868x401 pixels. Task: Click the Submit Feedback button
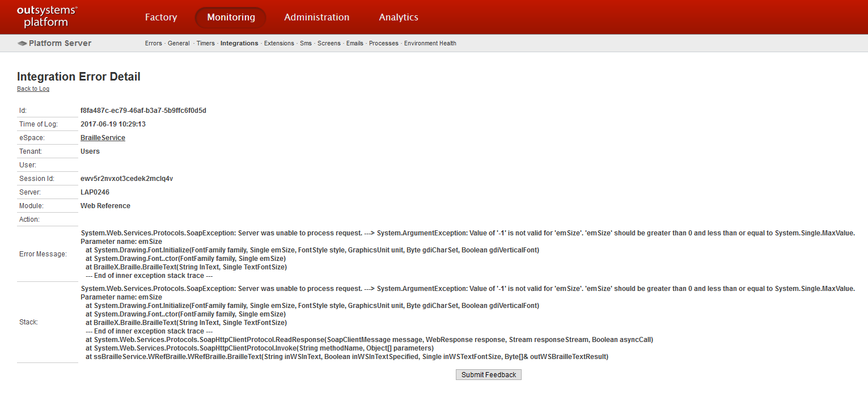click(488, 374)
